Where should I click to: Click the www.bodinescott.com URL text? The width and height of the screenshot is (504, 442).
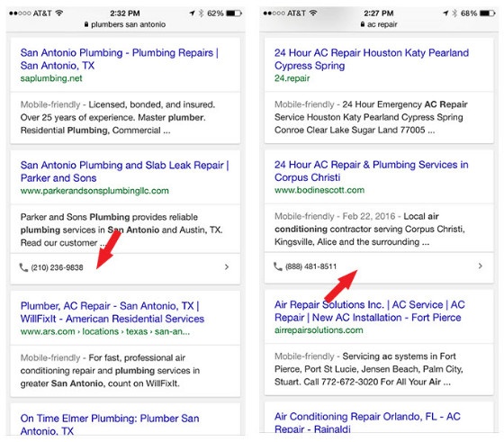click(x=319, y=190)
